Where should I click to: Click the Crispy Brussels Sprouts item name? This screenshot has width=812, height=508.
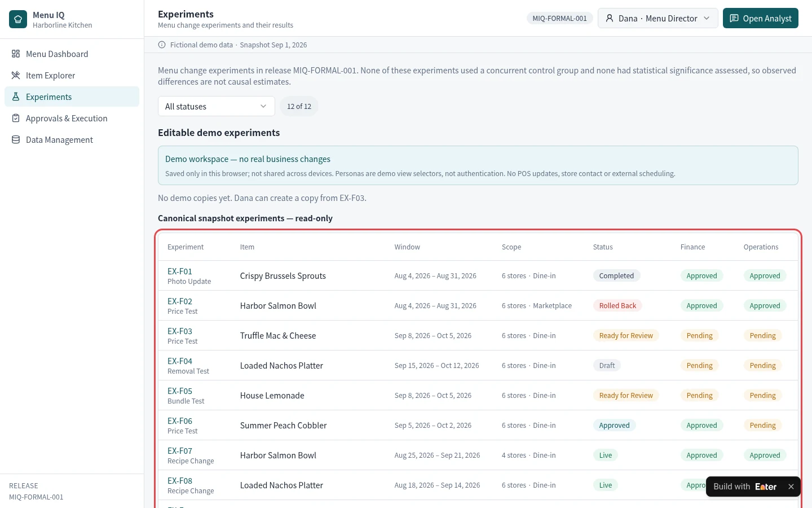[x=283, y=275]
